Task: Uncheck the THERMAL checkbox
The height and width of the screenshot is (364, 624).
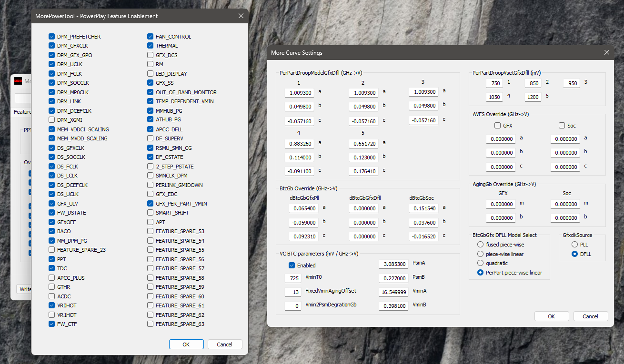Action: (x=150, y=46)
